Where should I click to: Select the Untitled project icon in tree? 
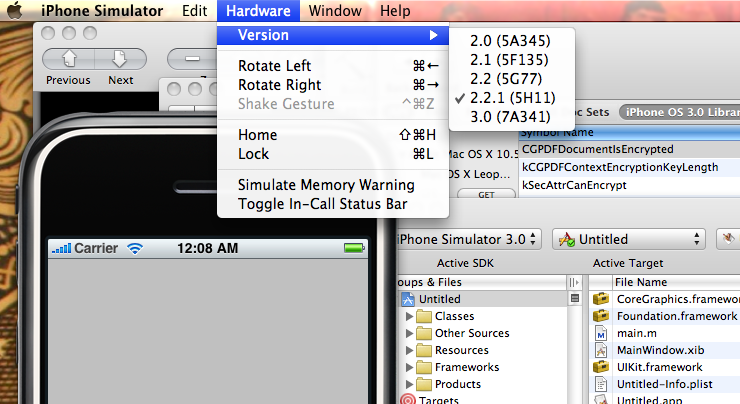(x=408, y=299)
